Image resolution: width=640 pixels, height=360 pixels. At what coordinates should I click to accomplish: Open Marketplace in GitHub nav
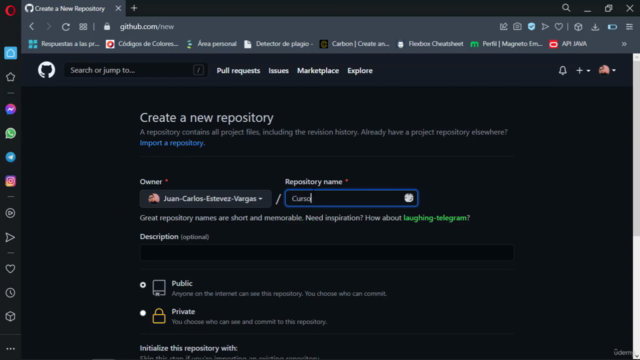click(x=318, y=71)
